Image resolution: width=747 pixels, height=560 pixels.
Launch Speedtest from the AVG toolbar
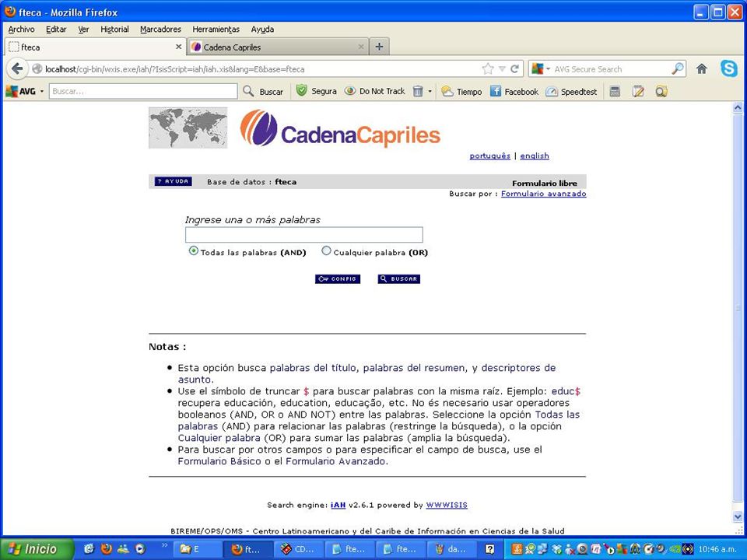(x=571, y=91)
